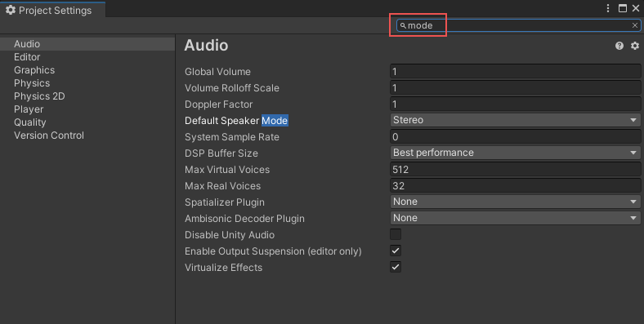
Task: Uncheck Enable Output Suspension (editor only)
Action: [x=396, y=251]
